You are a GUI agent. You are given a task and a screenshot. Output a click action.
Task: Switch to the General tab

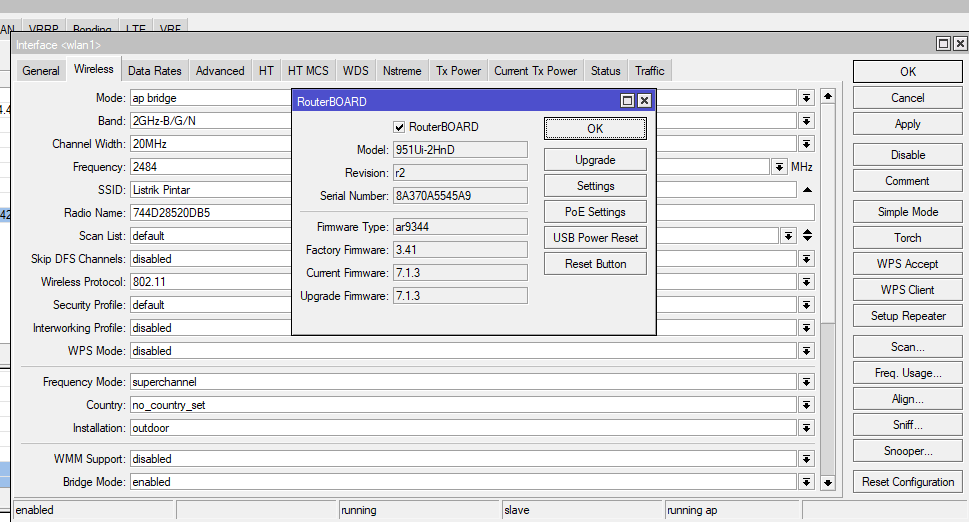(x=41, y=71)
